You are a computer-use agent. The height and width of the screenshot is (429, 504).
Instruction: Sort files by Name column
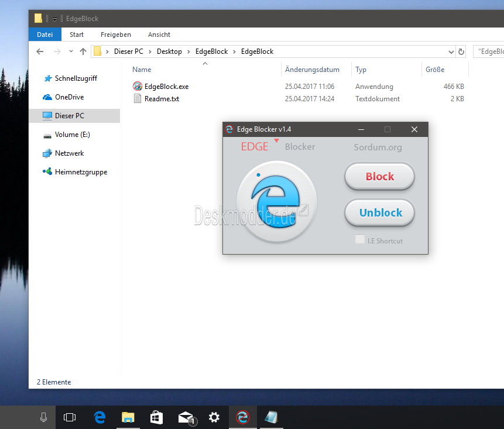click(x=142, y=70)
